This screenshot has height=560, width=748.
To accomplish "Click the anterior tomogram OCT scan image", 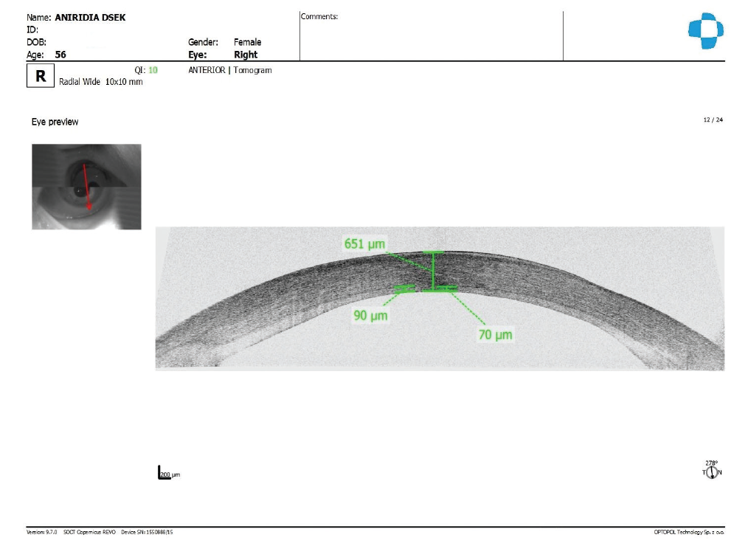I will point(440,299).
